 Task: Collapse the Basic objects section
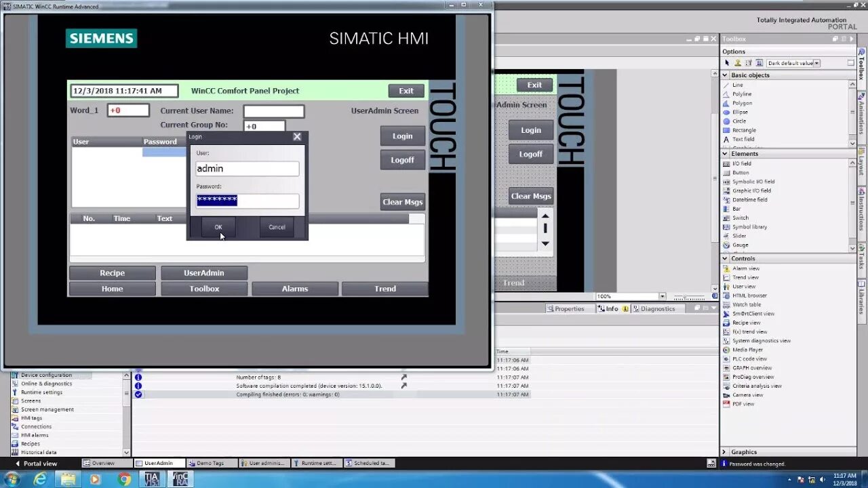tap(725, 75)
